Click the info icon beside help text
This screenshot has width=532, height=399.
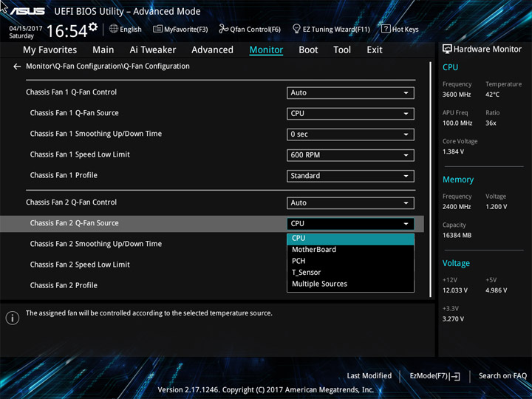pos(13,318)
